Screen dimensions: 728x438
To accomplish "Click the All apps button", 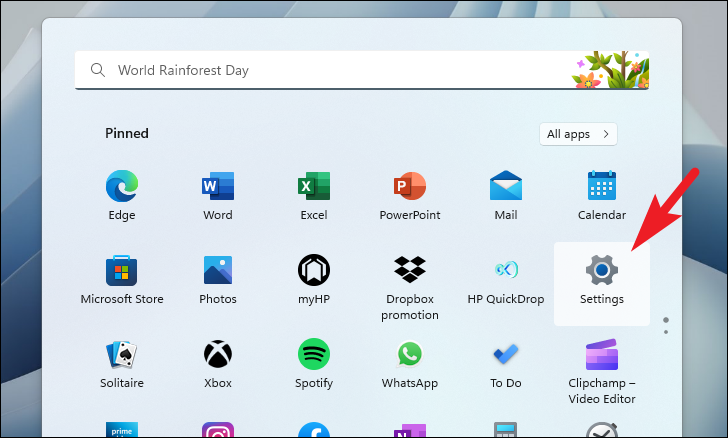I will (578, 134).
